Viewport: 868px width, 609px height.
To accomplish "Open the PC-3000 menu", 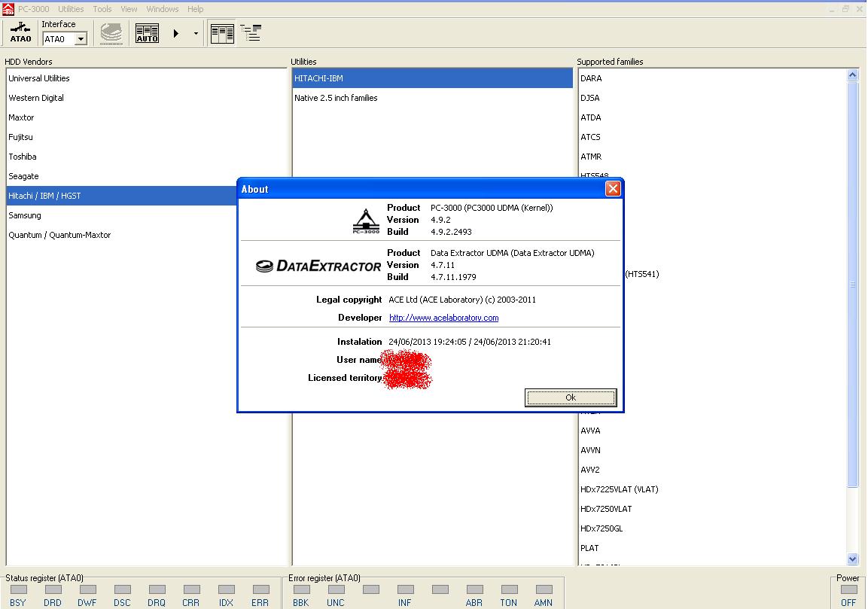I will [x=33, y=9].
